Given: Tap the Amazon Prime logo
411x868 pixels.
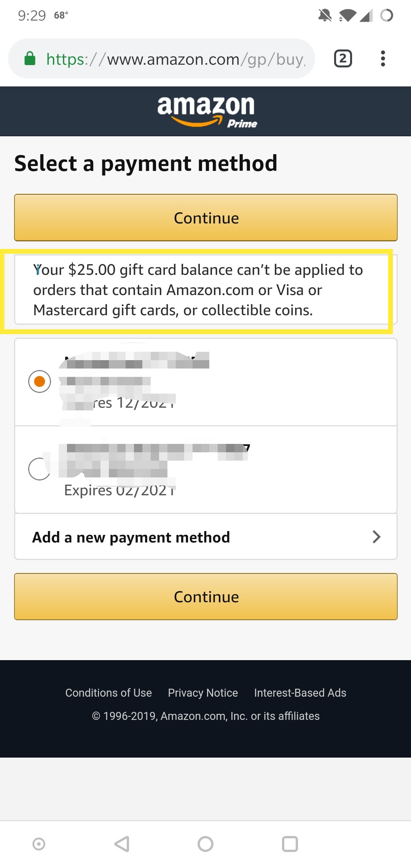Looking at the screenshot, I should click(207, 111).
